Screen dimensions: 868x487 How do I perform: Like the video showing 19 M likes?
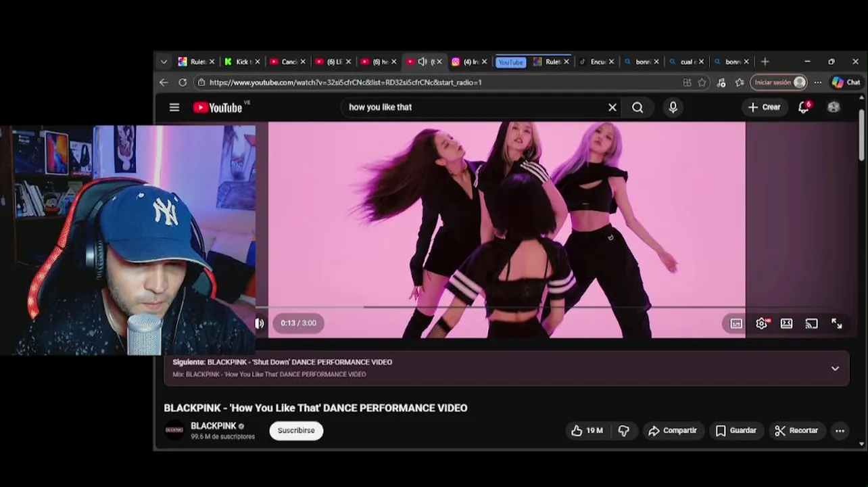pyautogui.click(x=587, y=430)
